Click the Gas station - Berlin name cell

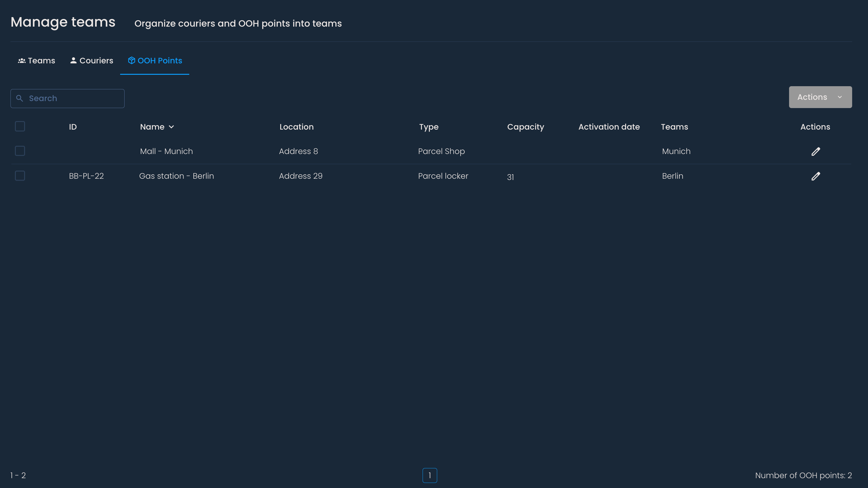point(176,176)
